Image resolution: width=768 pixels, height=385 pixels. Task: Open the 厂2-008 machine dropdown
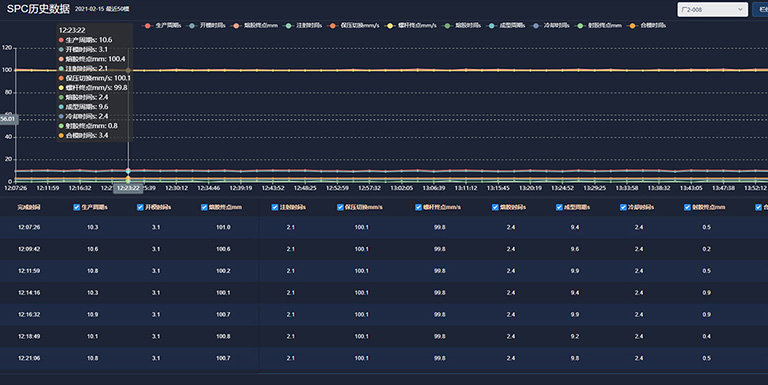[x=712, y=9]
